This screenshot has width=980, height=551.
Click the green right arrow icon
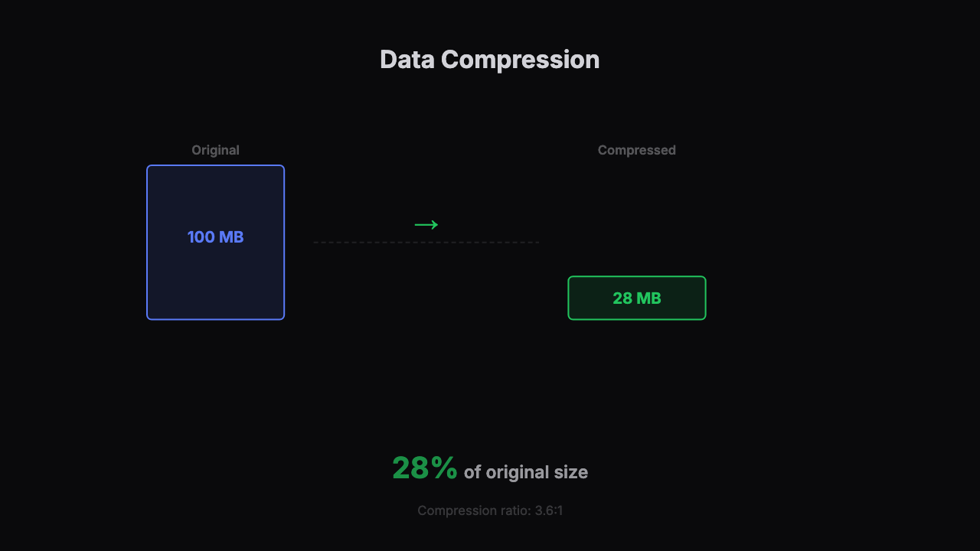click(426, 224)
